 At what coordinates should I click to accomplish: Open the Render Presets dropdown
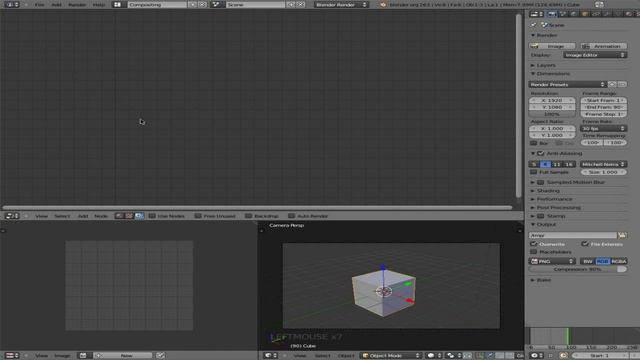[x=567, y=84]
